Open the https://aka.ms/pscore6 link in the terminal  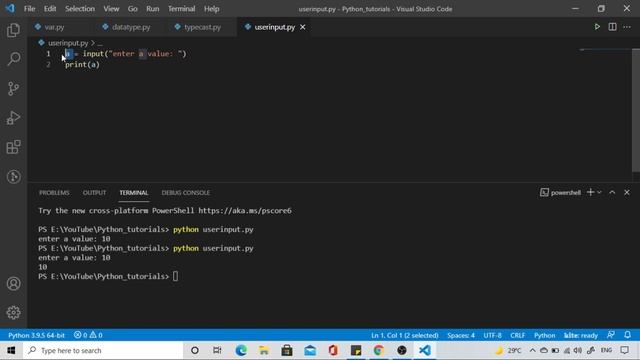point(245,211)
